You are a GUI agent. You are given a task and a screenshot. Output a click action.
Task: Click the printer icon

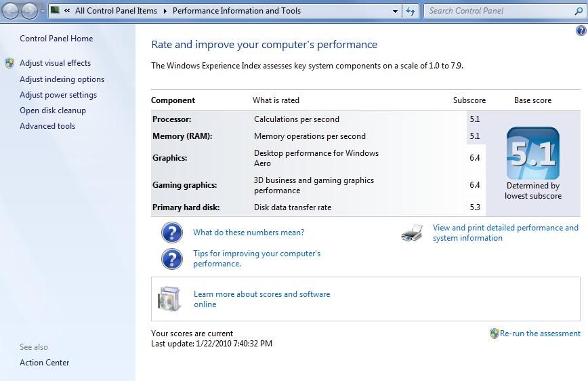(x=412, y=233)
